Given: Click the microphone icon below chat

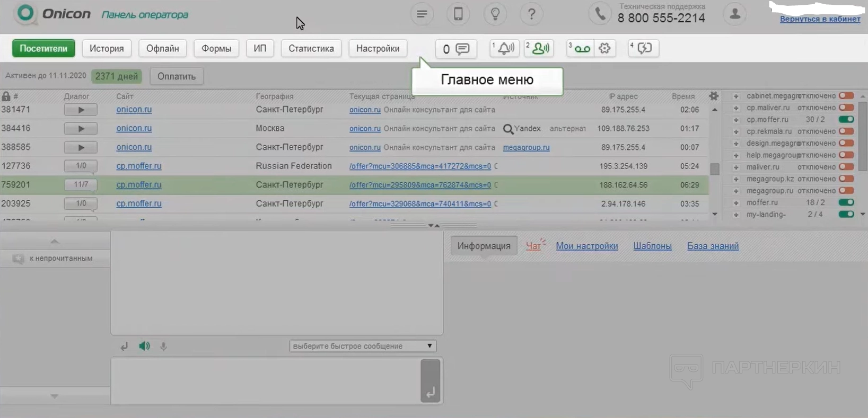Looking at the screenshot, I should pos(163,346).
